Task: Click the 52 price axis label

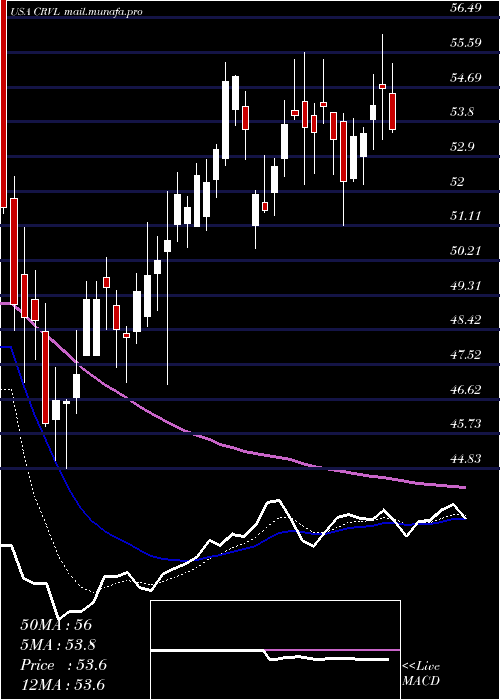Action: coord(458,182)
